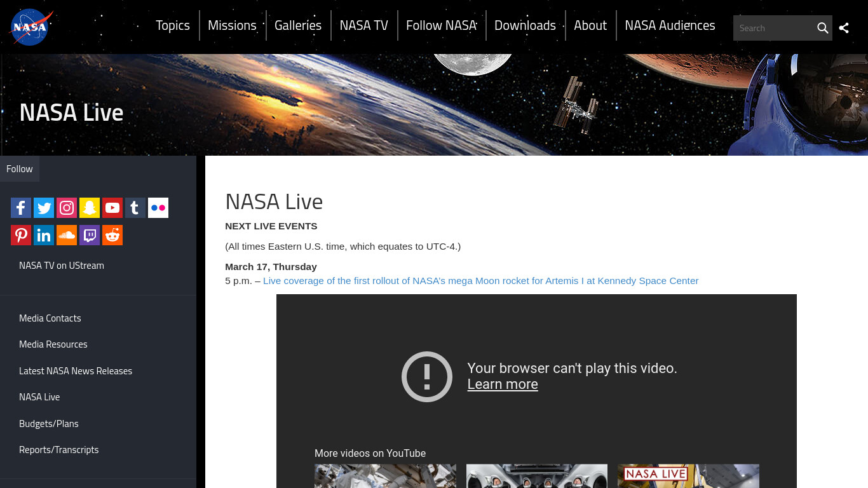Open the About menu
This screenshot has height=488, width=868.
coord(590,25)
